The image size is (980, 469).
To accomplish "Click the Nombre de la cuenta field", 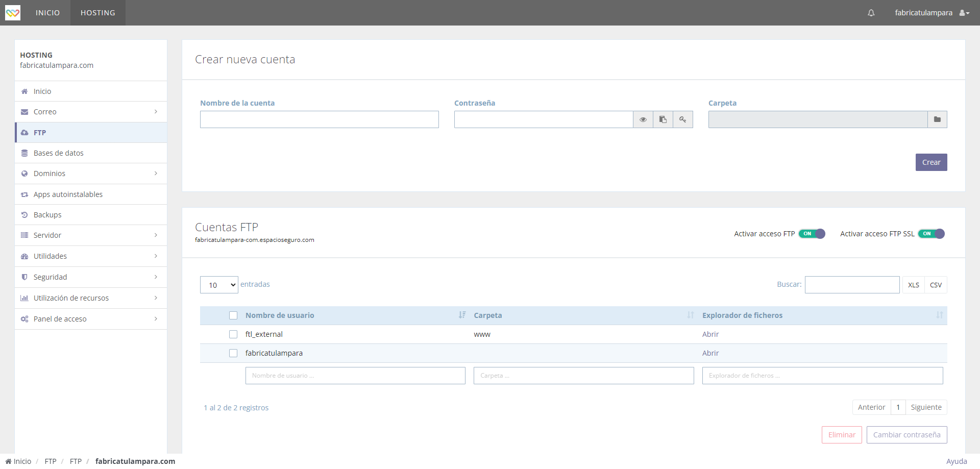I will tap(319, 119).
